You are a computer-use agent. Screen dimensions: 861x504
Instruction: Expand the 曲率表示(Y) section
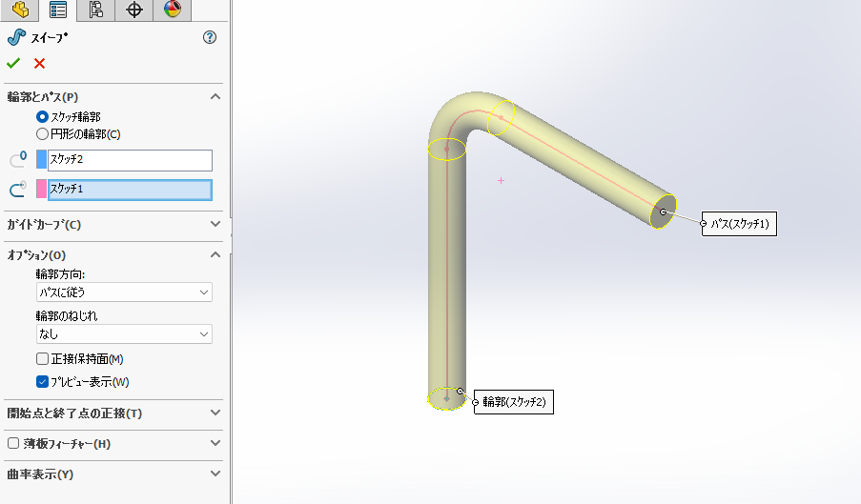215,474
